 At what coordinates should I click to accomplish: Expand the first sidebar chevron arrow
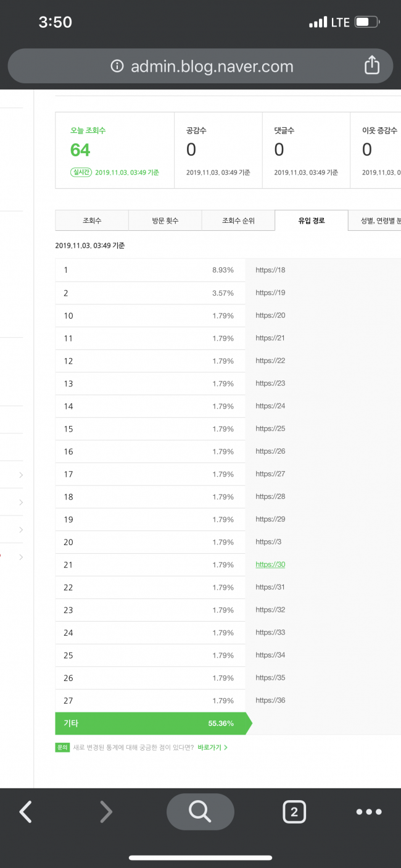21,475
